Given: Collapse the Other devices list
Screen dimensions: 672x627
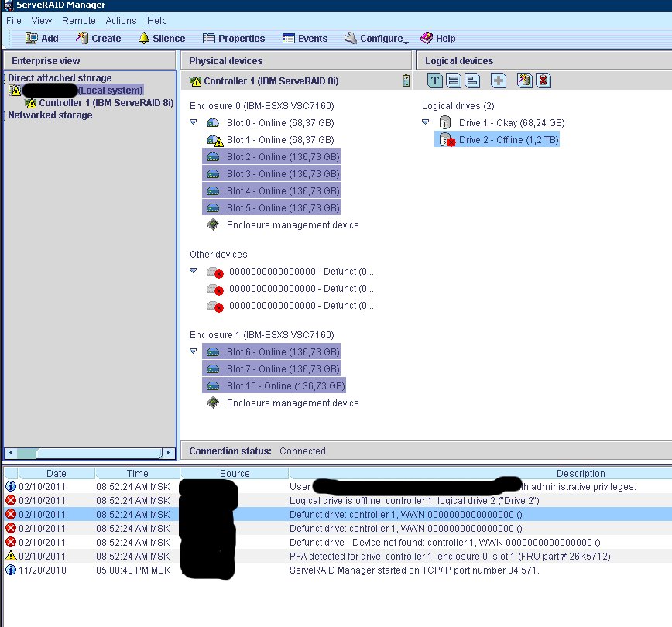Looking at the screenshot, I should tap(194, 271).
